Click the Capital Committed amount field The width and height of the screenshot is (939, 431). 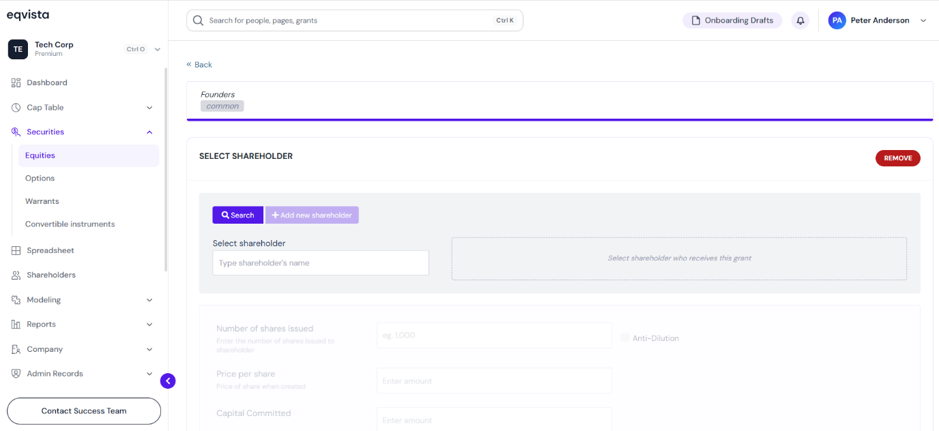494,420
